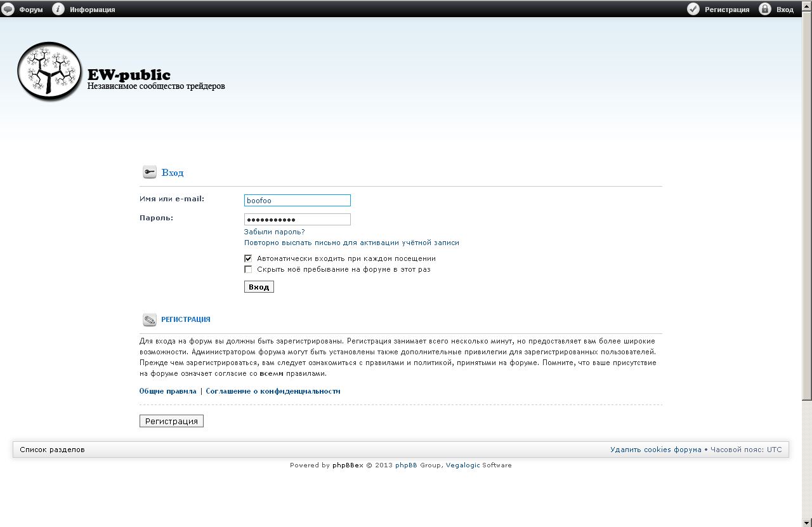Image resolution: width=812 pixels, height=527 pixels.
Task: Click the key icon next to Вход heading
Action: (x=150, y=172)
